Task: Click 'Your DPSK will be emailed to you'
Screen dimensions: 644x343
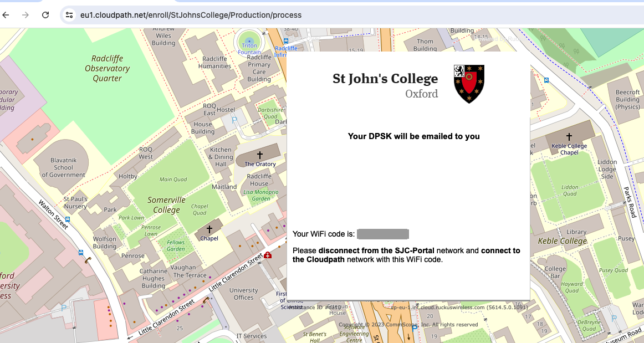Action: pos(413,136)
